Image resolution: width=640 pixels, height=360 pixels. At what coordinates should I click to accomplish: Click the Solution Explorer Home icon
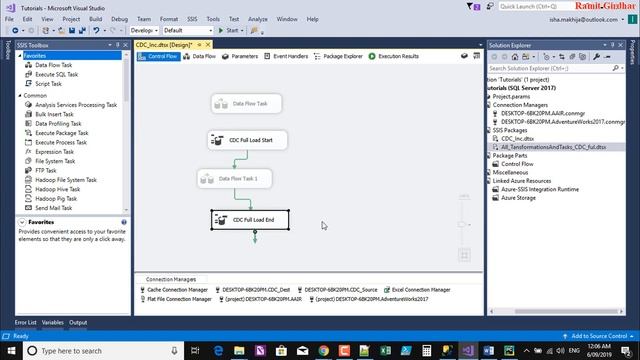(x=515, y=57)
